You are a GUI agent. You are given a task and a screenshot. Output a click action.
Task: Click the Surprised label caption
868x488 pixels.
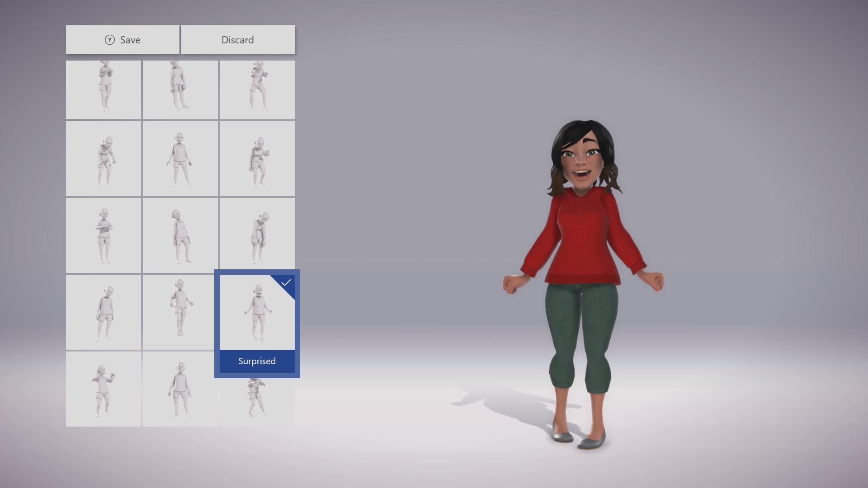(x=257, y=361)
